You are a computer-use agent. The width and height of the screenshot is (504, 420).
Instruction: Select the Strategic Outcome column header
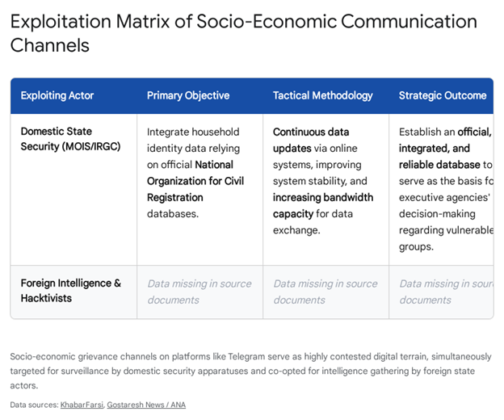443,95
